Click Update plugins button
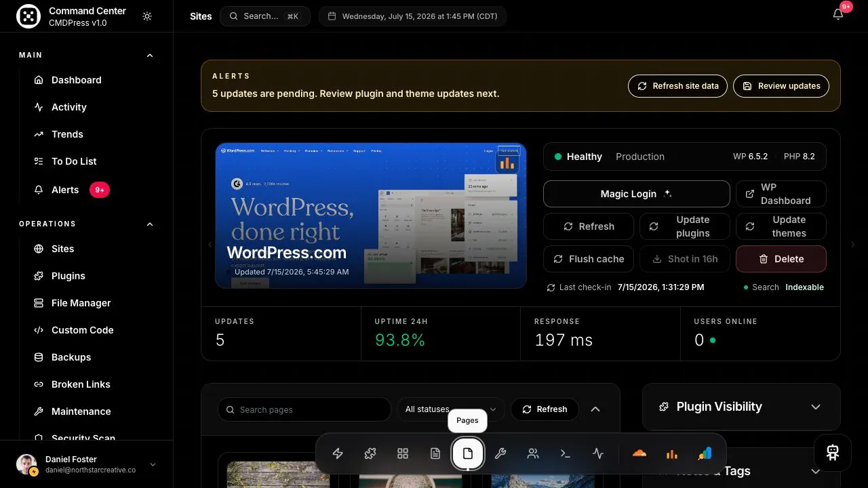This screenshot has width=868, height=488. (685, 226)
